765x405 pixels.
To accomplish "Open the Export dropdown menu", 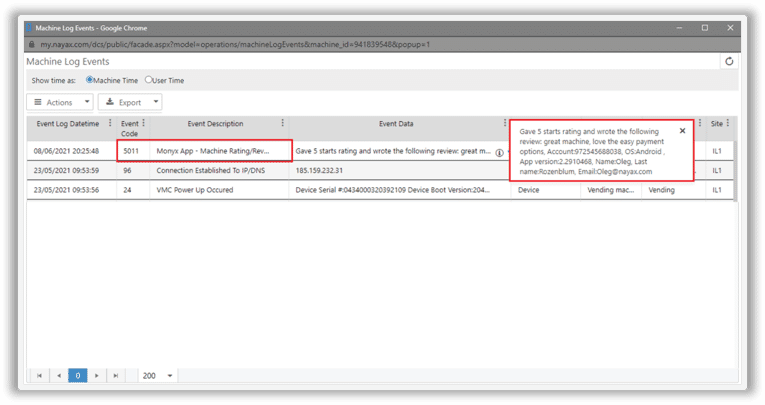I will 130,102.
